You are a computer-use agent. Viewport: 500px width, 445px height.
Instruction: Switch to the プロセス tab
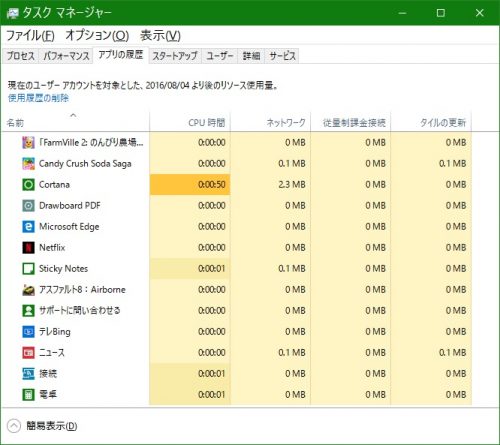click(21, 56)
